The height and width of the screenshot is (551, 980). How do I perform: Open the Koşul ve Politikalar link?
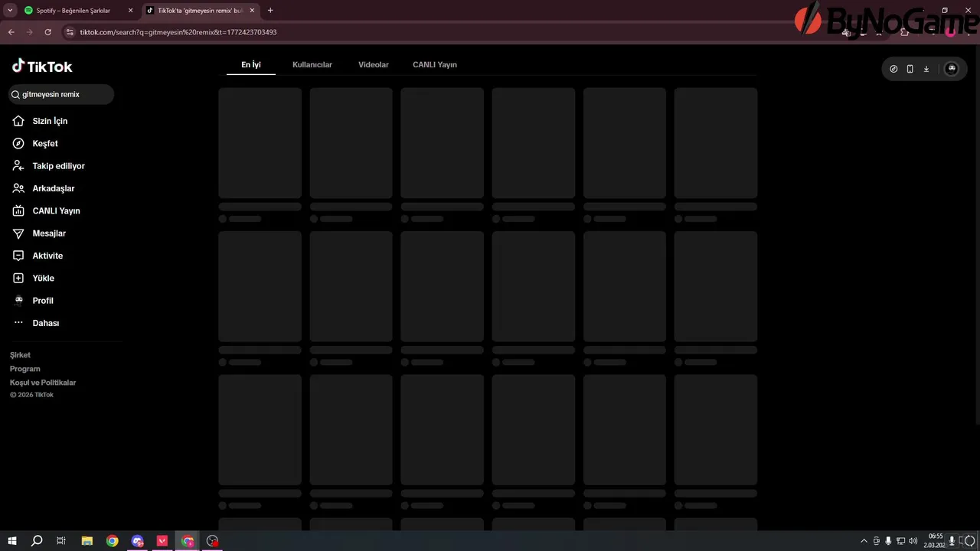(43, 383)
